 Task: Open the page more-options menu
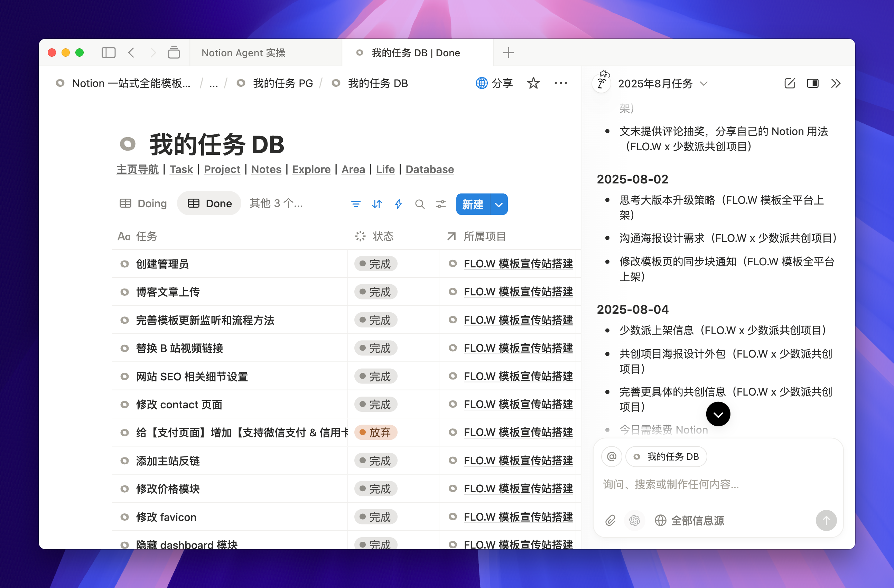pos(560,83)
